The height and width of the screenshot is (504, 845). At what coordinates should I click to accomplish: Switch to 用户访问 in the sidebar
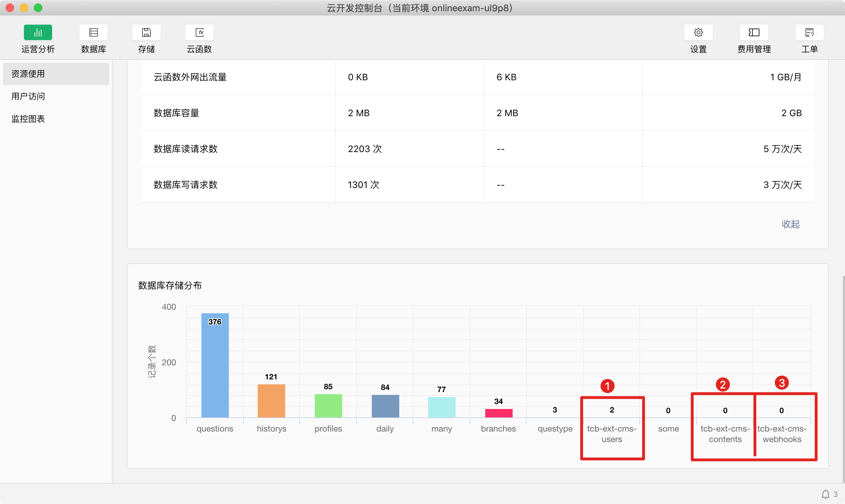[x=28, y=96]
